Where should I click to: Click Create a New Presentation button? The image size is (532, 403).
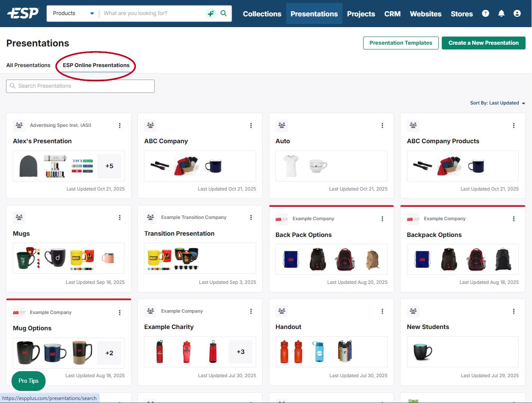483,43
